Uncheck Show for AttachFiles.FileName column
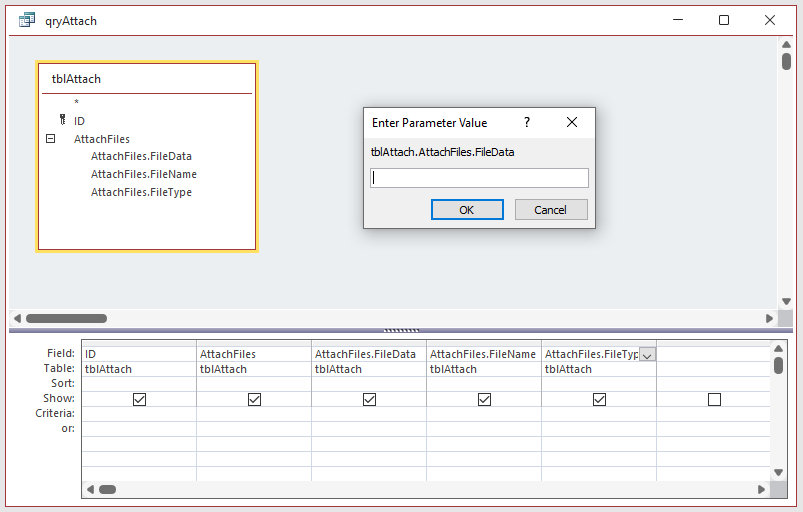The image size is (803, 512). point(484,399)
